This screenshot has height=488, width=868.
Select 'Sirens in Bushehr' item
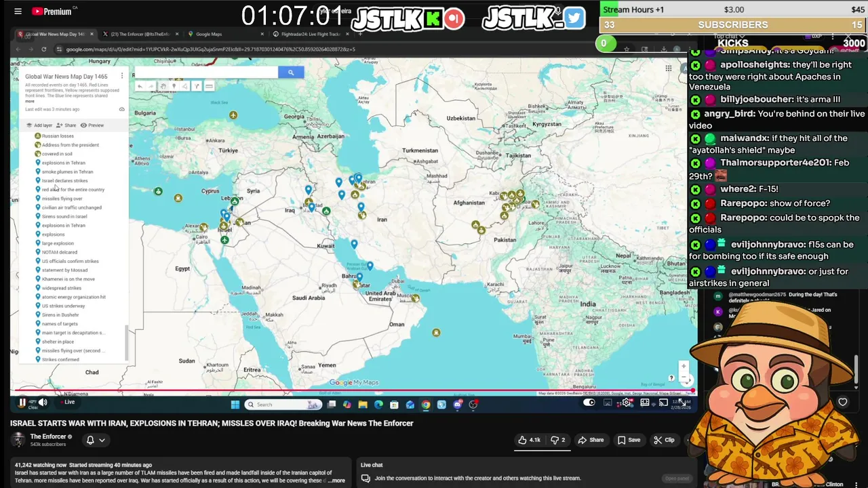(60, 314)
